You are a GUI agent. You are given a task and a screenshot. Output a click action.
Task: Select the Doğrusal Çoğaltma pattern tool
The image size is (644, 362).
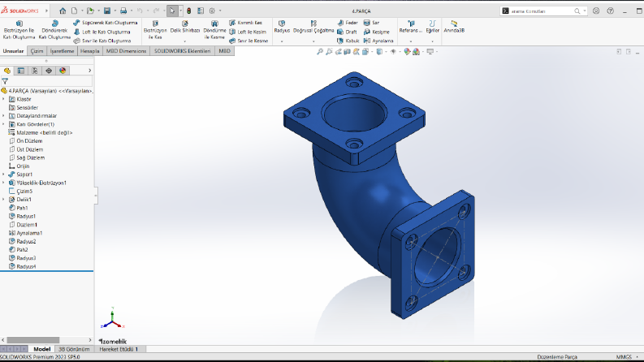click(313, 27)
